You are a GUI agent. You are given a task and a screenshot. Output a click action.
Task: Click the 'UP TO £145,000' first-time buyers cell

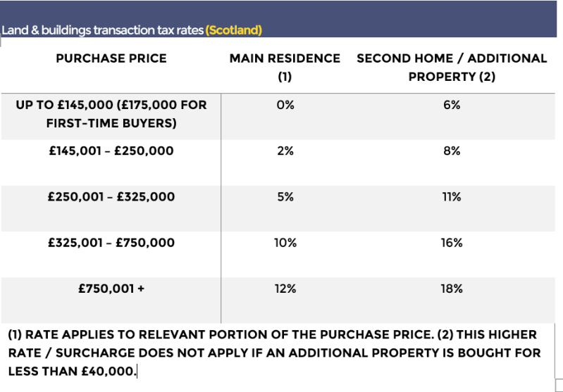[111, 114]
